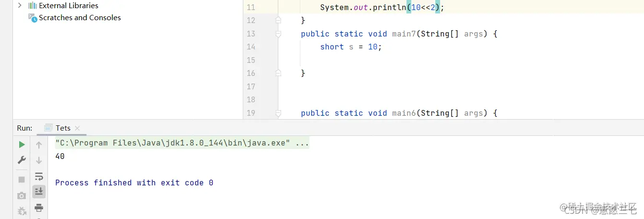Image resolution: width=644 pixels, height=219 pixels.
Task: Click line number 19 in the gutter
Action: pyautogui.click(x=250, y=113)
